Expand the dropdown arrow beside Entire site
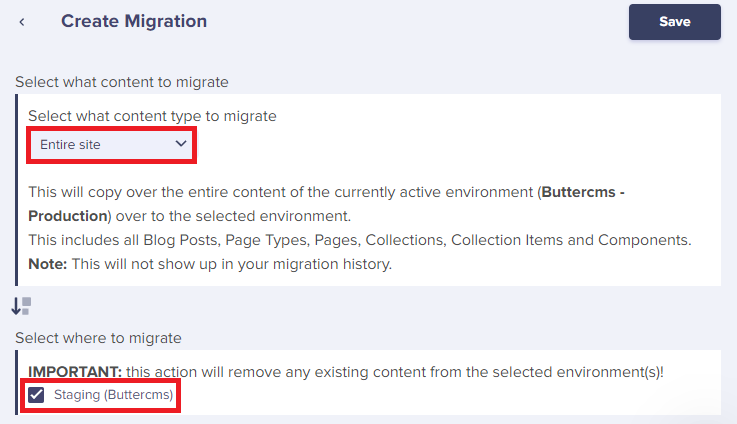Image resolution: width=737 pixels, height=424 pixels. coord(181,144)
